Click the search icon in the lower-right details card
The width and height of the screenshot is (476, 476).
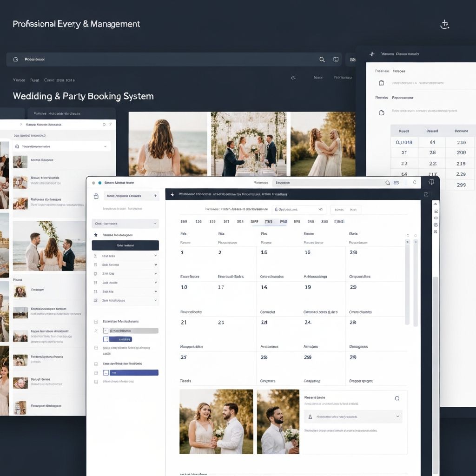(397, 398)
